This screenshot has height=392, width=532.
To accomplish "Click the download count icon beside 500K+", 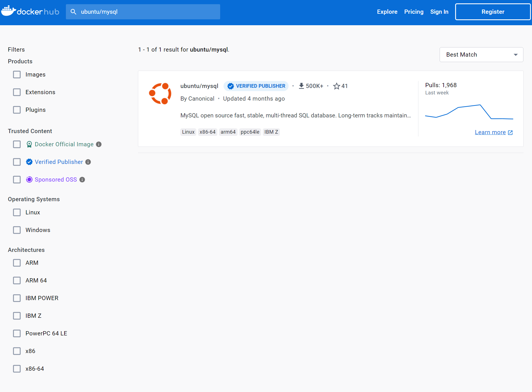I will 301,86.
